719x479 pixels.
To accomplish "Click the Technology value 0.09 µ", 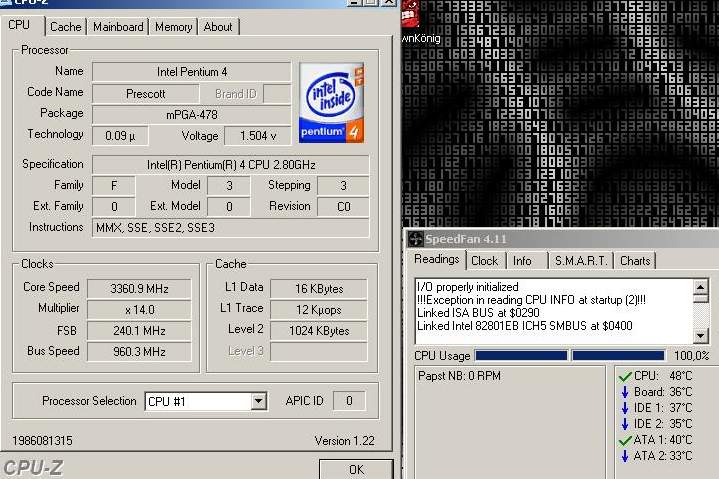I will (120, 136).
